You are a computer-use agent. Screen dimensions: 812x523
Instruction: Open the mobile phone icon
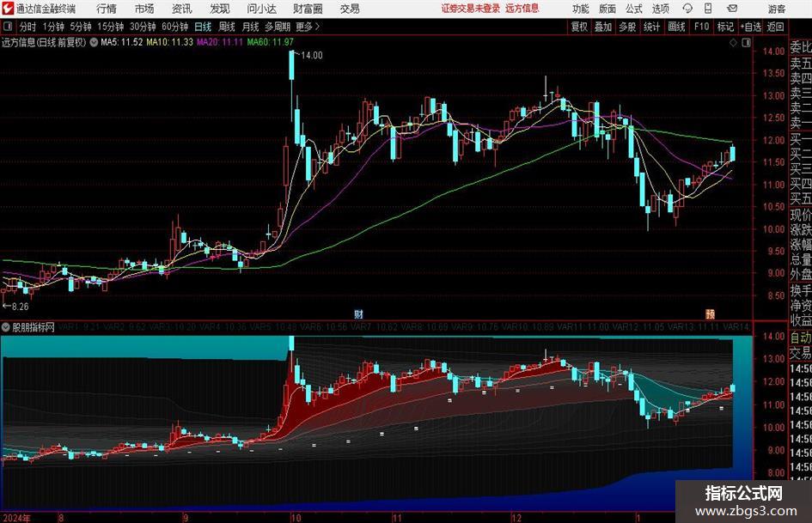tap(708, 9)
